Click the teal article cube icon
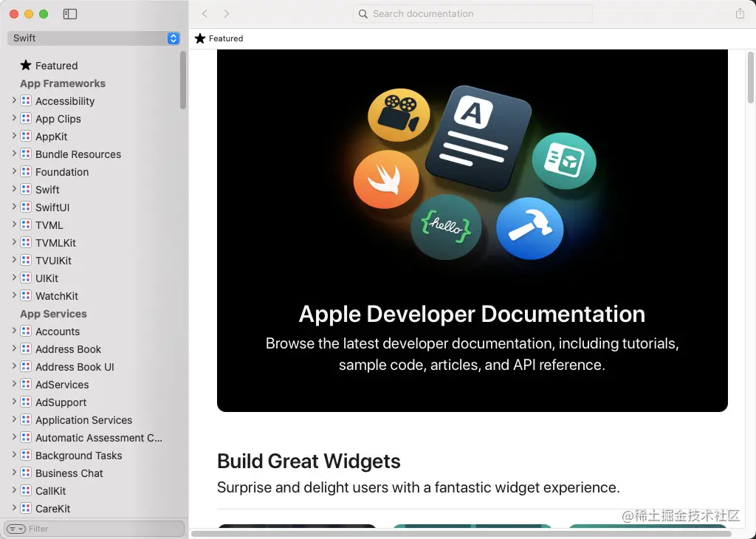 (564, 160)
